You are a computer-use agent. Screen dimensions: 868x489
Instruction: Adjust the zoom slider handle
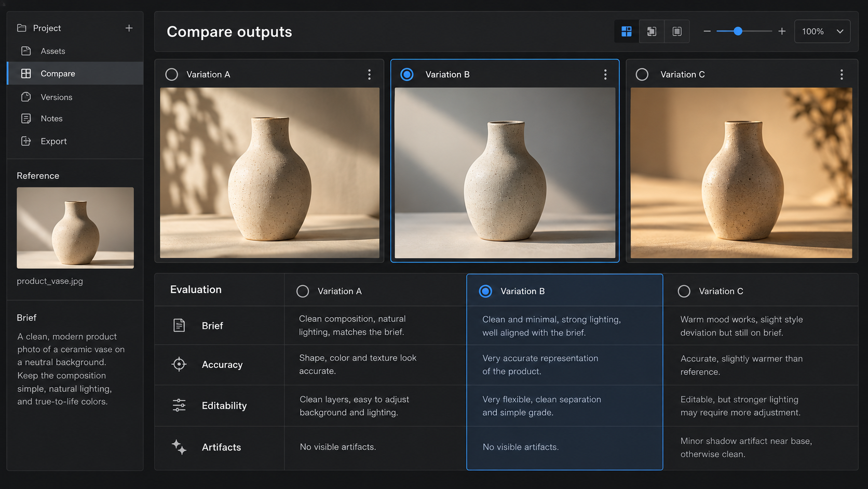tap(738, 32)
